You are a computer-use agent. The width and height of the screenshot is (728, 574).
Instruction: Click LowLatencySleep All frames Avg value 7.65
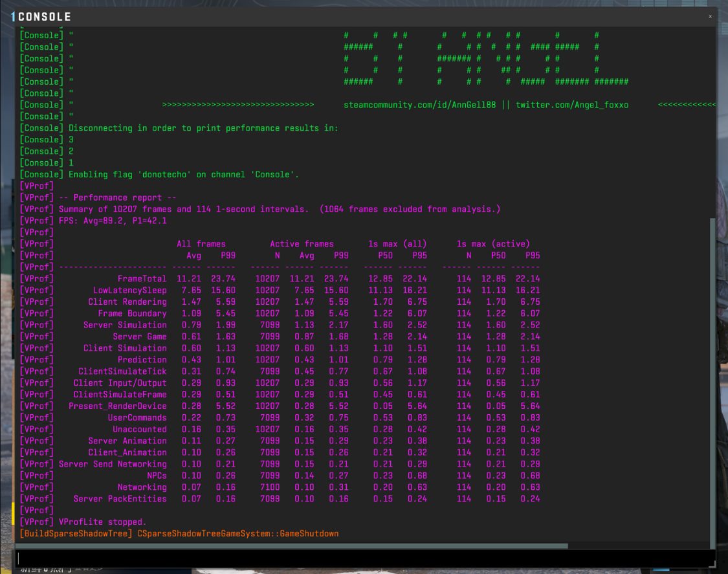click(192, 291)
